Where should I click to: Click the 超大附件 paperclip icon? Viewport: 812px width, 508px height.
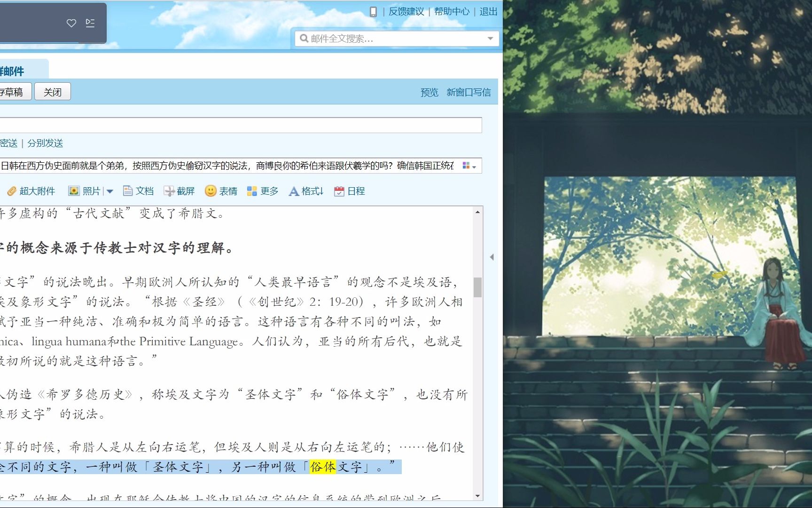tap(12, 191)
